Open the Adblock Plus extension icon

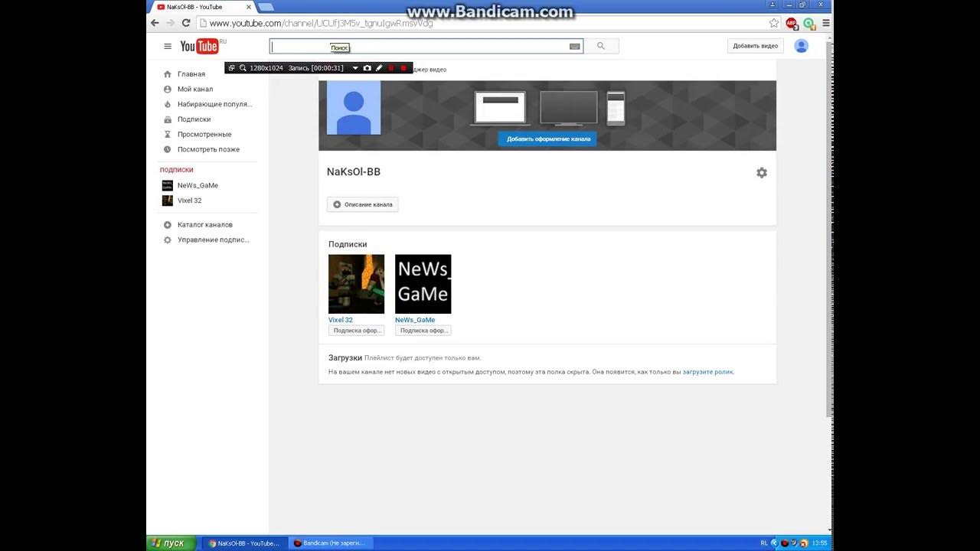(x=792, y=23)
